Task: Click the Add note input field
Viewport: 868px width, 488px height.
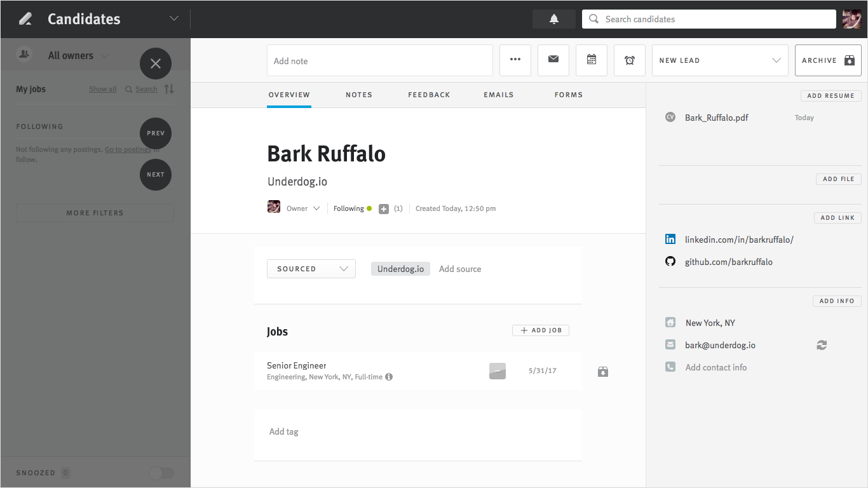Action: click(x=380, y=60)
